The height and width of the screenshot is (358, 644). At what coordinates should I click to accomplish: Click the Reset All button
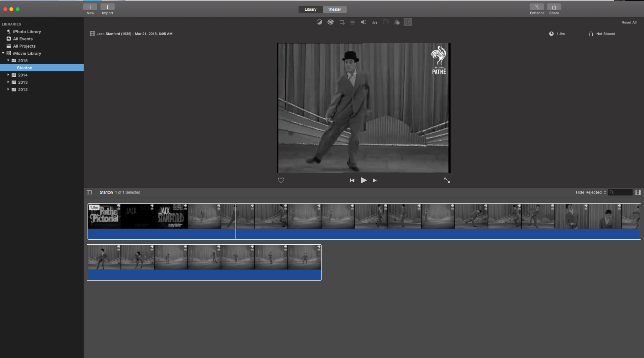[629, 22]
